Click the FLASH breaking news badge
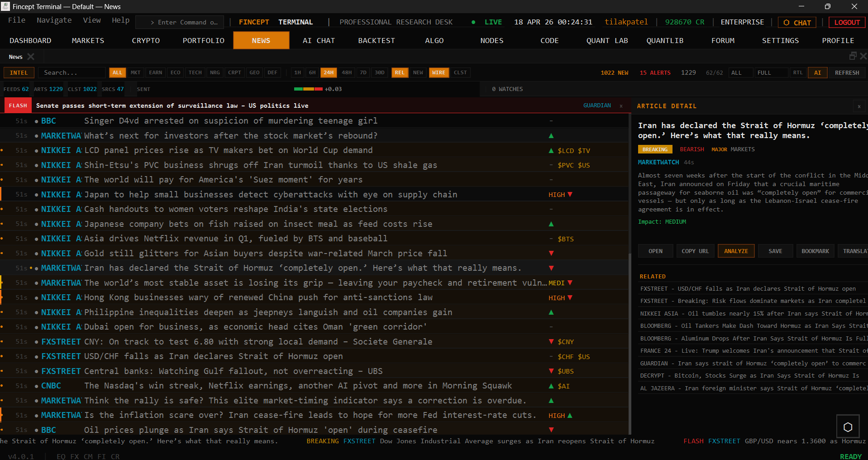Screen dimensions: 868x460 click(x=18, y=105)
